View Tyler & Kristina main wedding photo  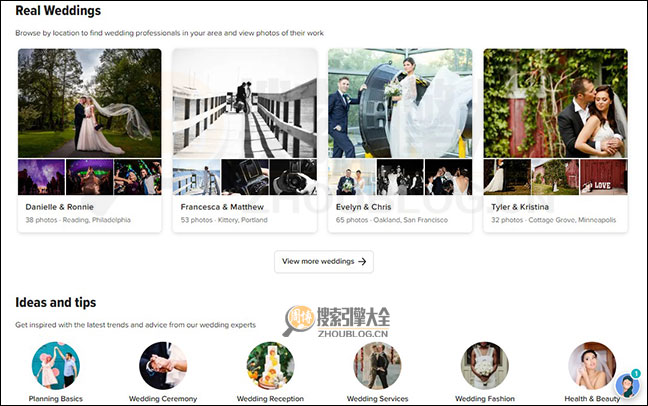(555, 103)
